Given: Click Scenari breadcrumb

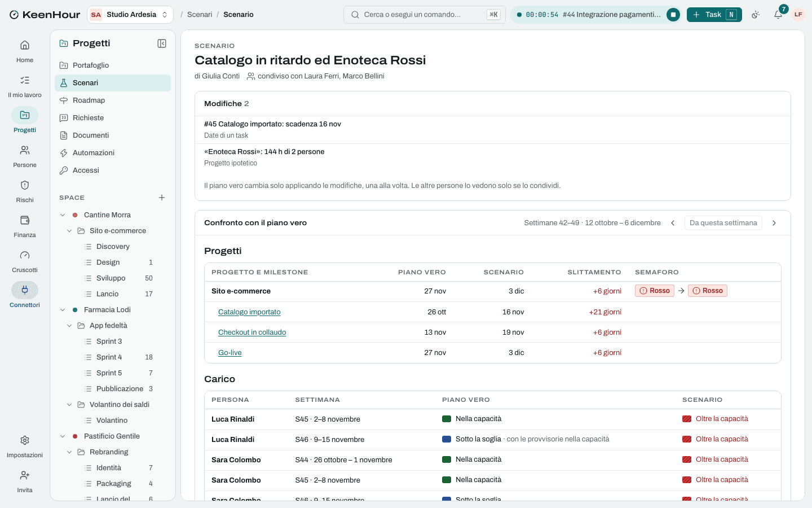Looking at the screenshot, I should coord(200,15).
